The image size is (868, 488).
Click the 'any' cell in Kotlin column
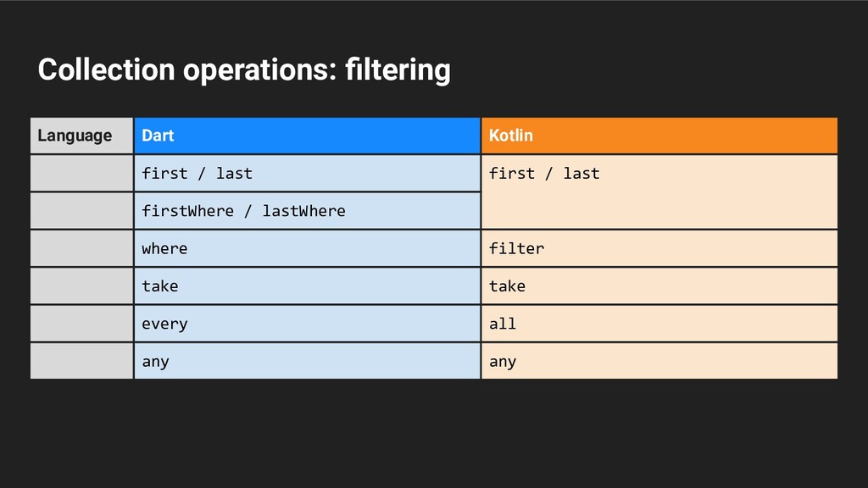coord(659,361)
